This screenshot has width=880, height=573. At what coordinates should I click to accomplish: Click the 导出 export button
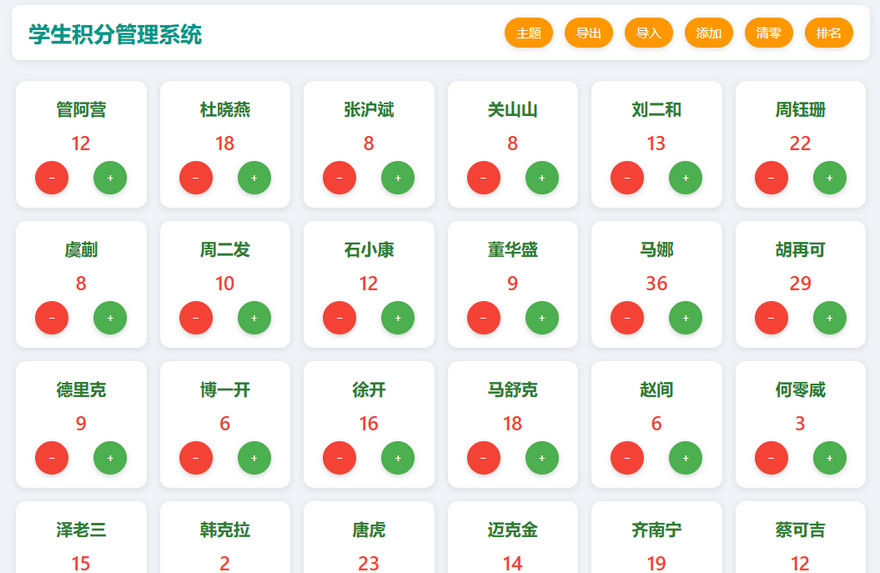coord(588,33)
